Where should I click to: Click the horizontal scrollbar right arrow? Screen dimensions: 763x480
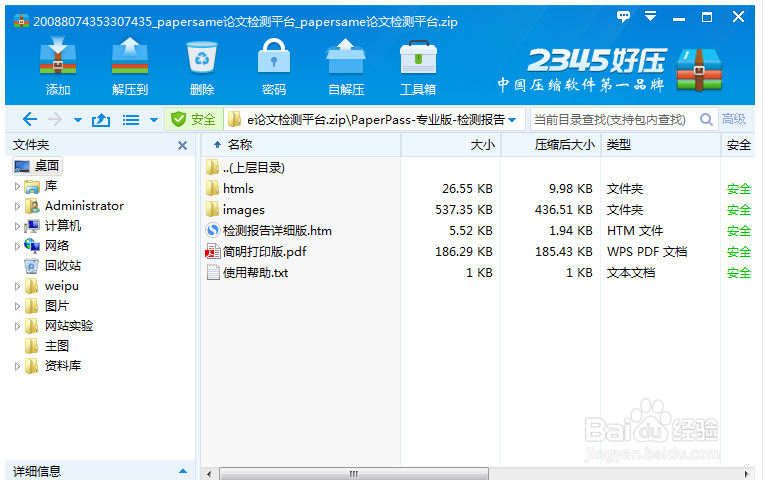tap(746, 474)
